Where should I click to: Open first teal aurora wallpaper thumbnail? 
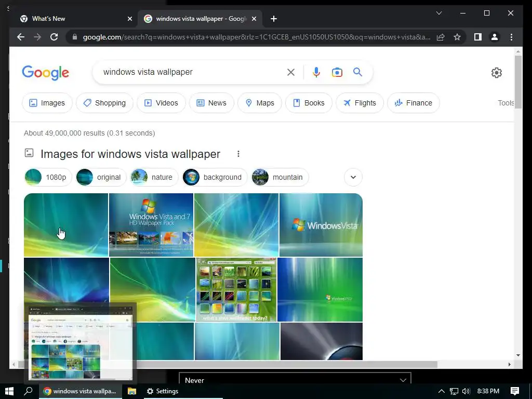point(66,224)
